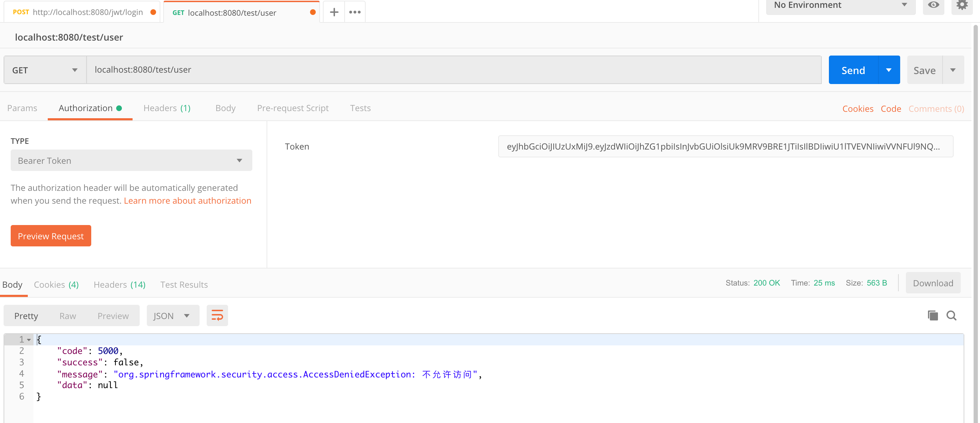
Task: Download the response
Action: pyautogui.click(x=933, y=283)
